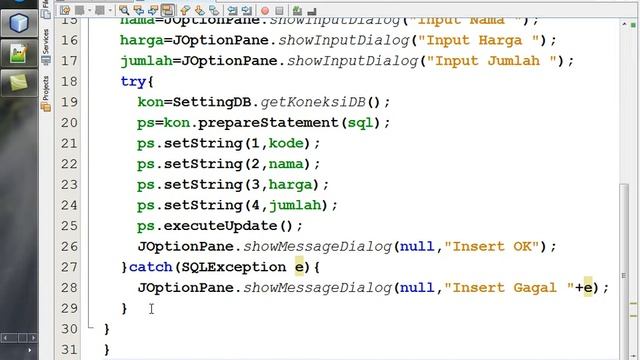
Task: Click the Find Selection magnifier icon
Action: (x=124, y=10)
